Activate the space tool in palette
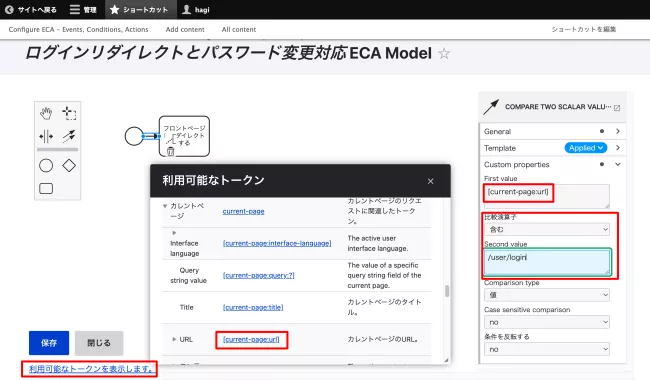This screenshot has height=380, width=650. 46,136
